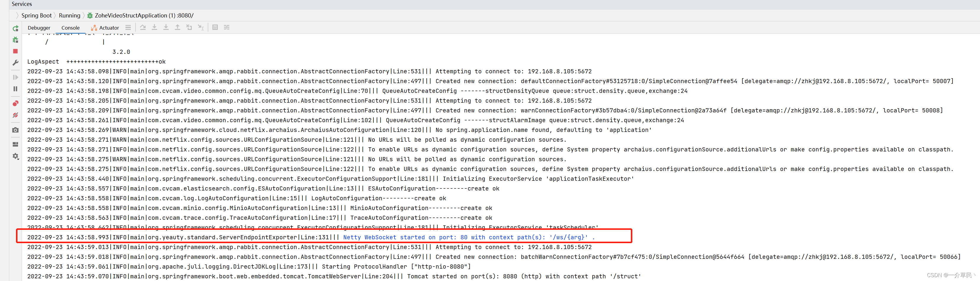
Task: Click the Tomcat started on port(s): 8080 log line
Action: [x=334, y=277]
